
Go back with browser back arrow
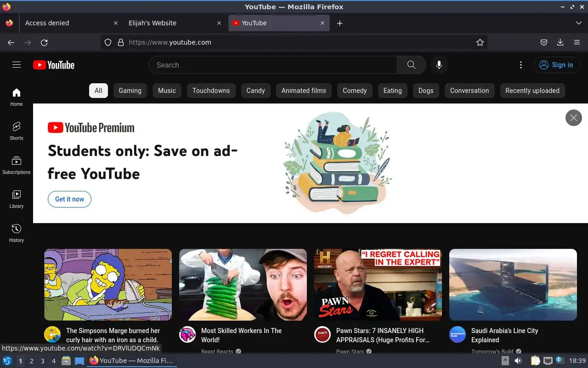(11, 42)
